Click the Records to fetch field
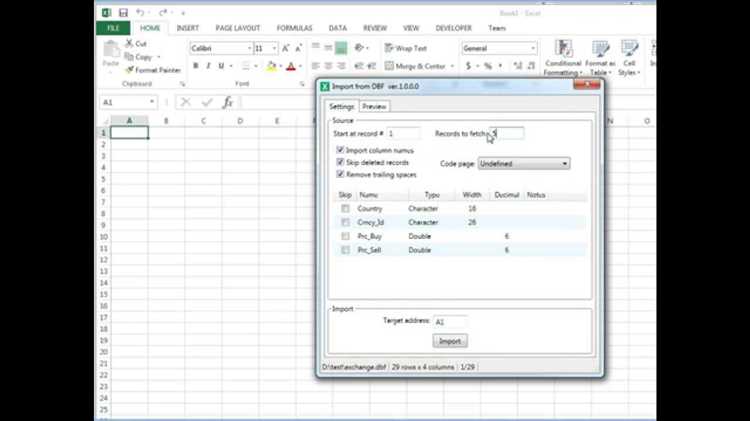The width and height of the screenshot is (750, 421). pyautogui.click(x=507, y=133)
